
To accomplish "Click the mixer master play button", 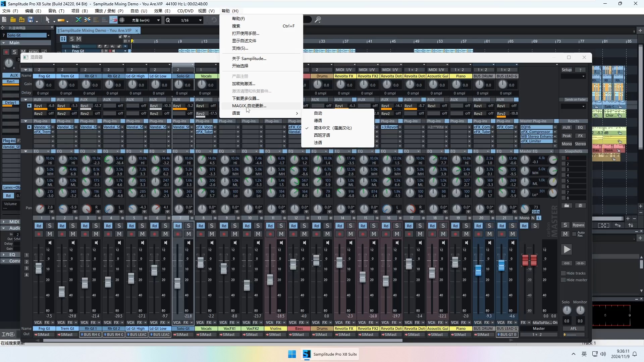I will 567,249.
